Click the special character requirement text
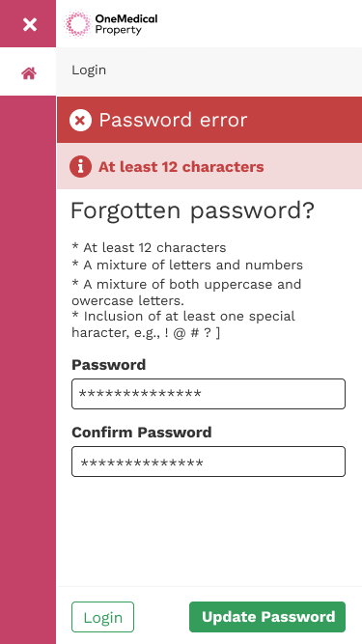362x644 pixels. click(183, 324)
